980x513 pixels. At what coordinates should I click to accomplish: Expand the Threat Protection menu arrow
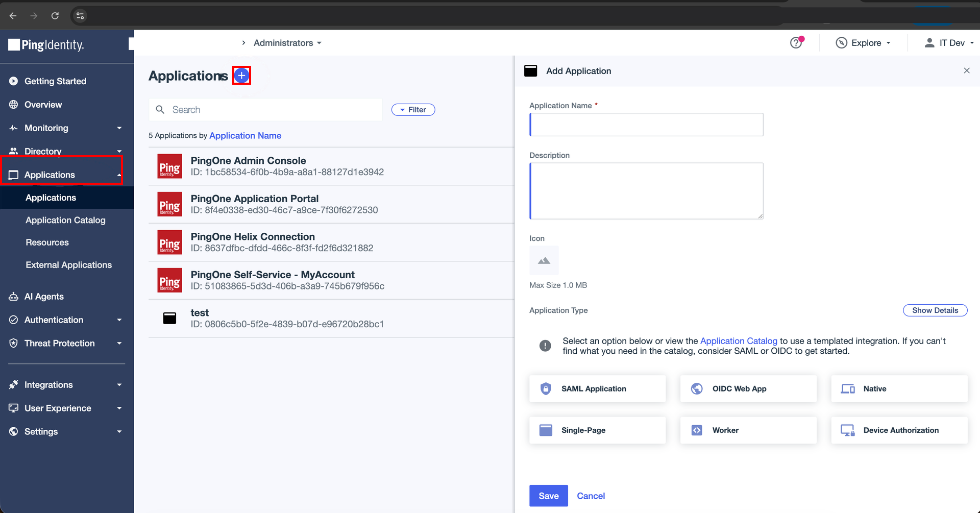(x=119, y=344)
